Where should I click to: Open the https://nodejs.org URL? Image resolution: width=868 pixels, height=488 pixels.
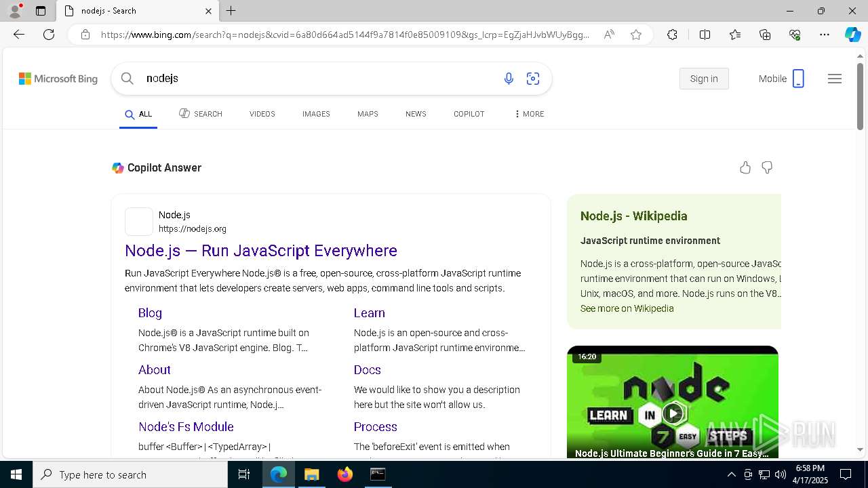click(193, 229)
